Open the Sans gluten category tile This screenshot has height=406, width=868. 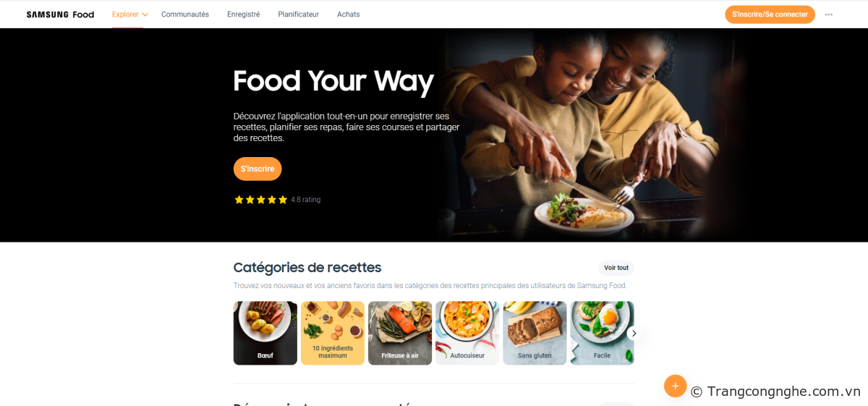point(535,333)
